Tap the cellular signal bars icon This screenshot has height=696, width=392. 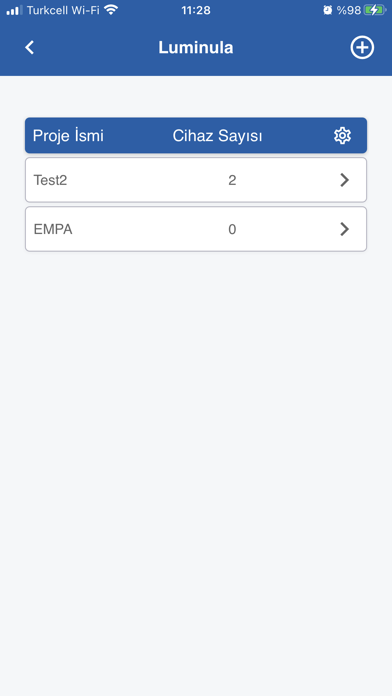tap(14, 10)
